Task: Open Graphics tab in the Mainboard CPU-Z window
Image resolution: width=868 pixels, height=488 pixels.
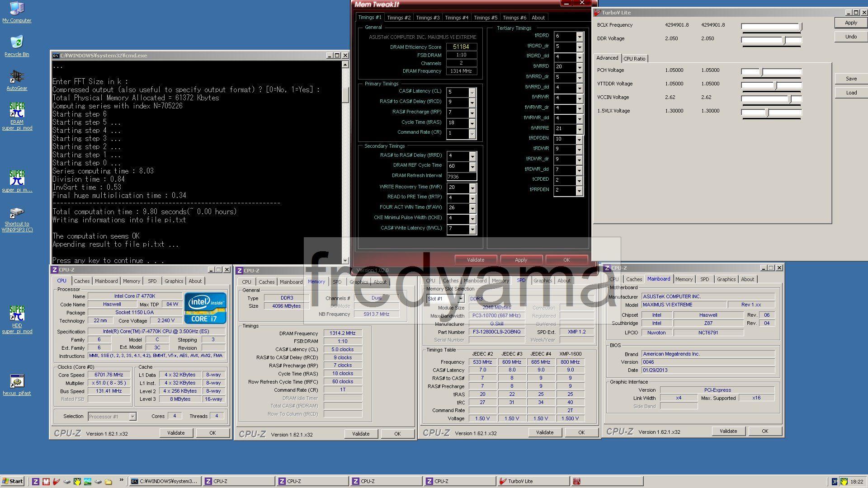Action: pos(726,279)
